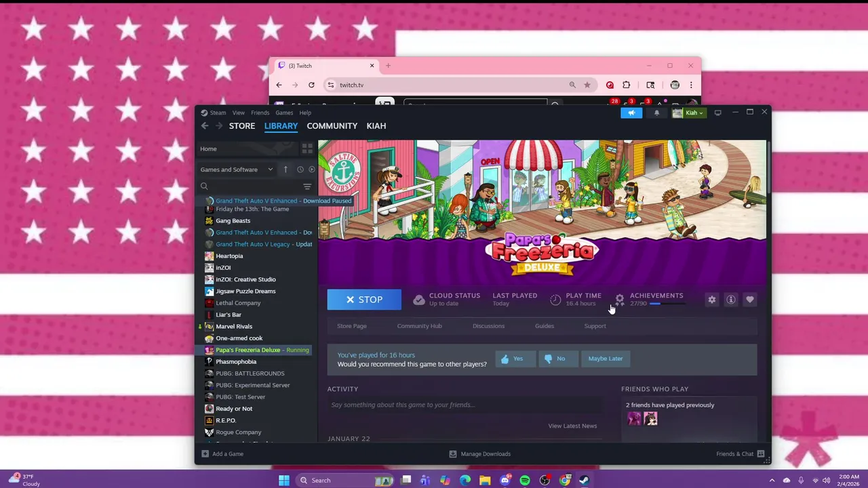Open the Community Hub link

[419, 326]
